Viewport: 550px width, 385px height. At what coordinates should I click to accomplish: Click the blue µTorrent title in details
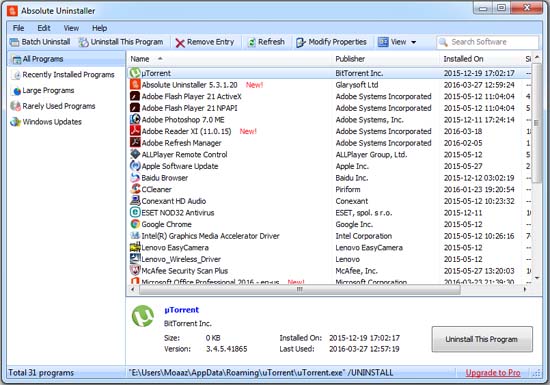point(181,310)
